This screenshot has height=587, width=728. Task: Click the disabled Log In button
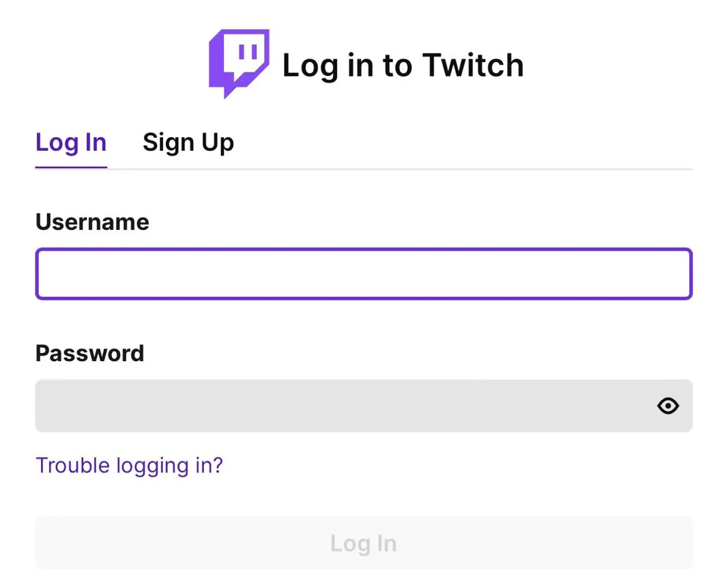pyautogui.click(x=364, y=543)
